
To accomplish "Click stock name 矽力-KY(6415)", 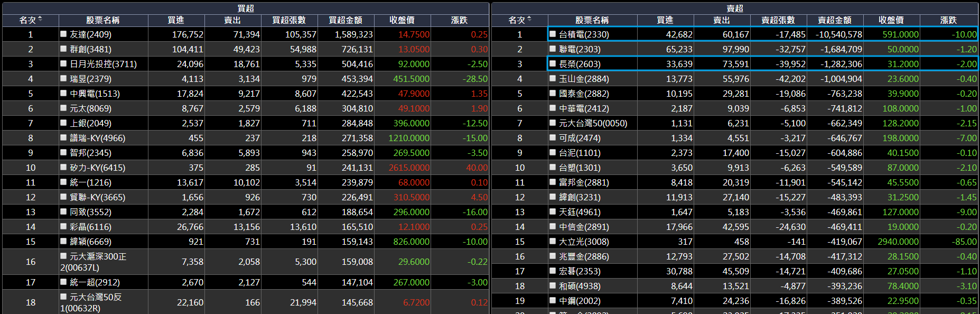I will (x=97, y=168).
